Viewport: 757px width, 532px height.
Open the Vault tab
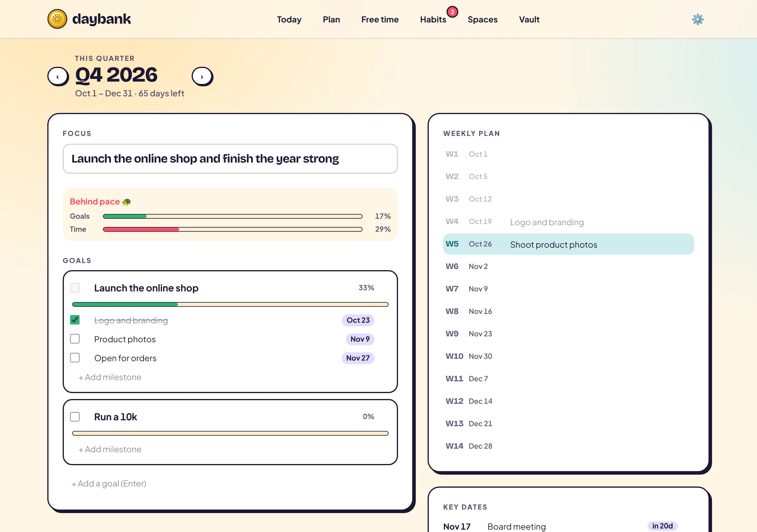(x=529, y=20)
